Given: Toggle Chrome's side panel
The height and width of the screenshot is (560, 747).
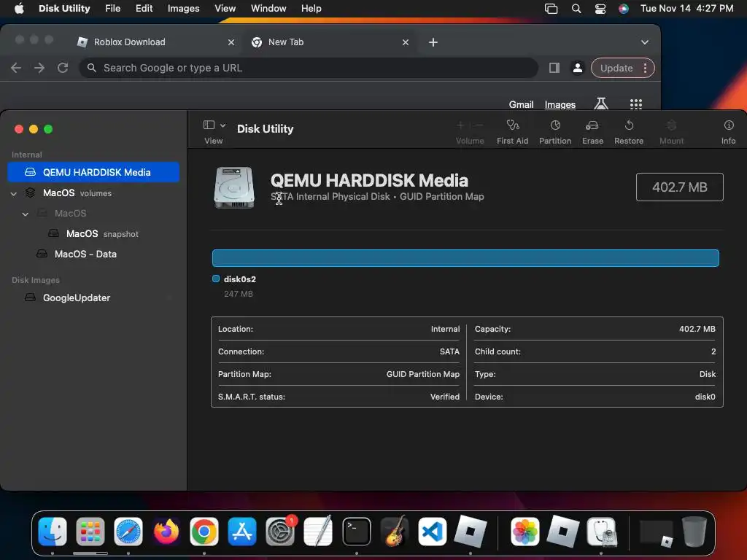Looking at the screenshot, I should point(554,68).
